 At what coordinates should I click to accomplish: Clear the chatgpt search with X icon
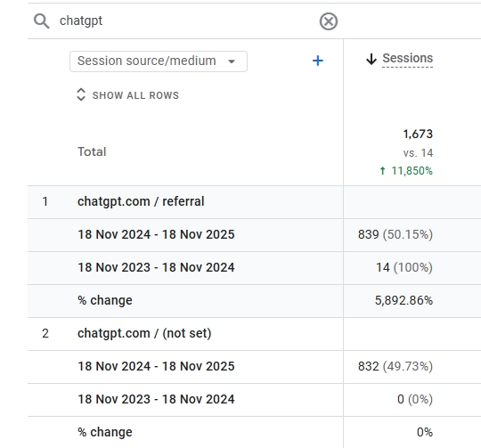[329, 21]
